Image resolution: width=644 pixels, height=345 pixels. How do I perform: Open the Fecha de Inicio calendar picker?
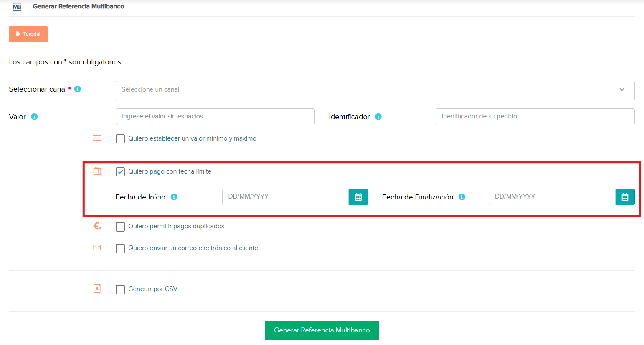click(358, 197)
